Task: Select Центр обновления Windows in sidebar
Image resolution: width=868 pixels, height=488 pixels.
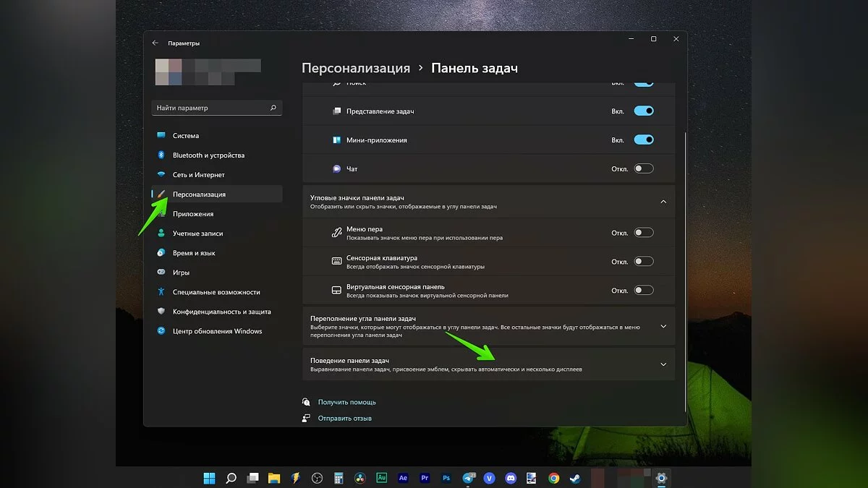Action: (217, 331)
